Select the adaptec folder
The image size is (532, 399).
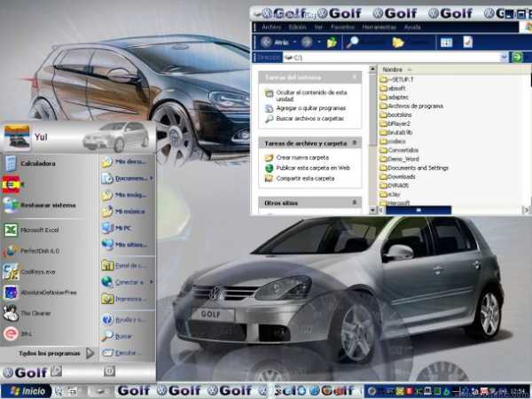click(394, 97)
